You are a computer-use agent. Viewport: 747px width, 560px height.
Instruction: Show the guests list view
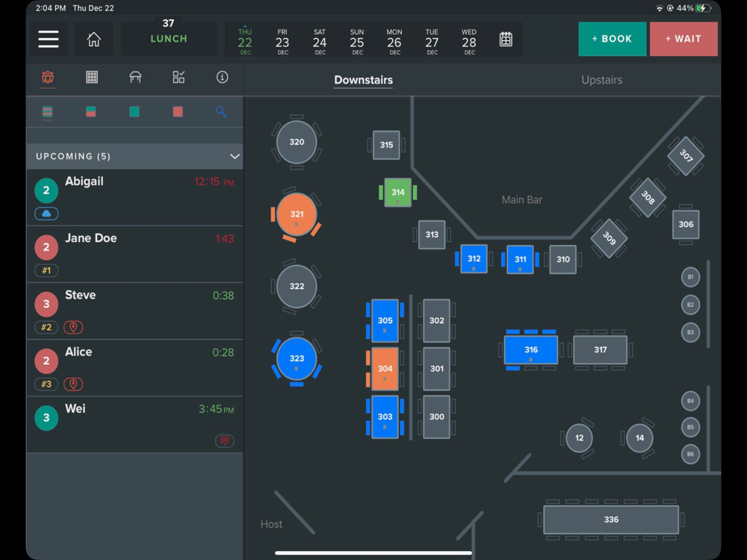click(x=48, y=77)
